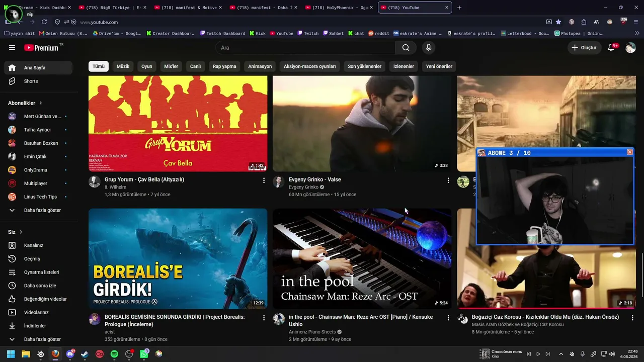
Task: Open a new browser tab
Action: pos(459,8)
